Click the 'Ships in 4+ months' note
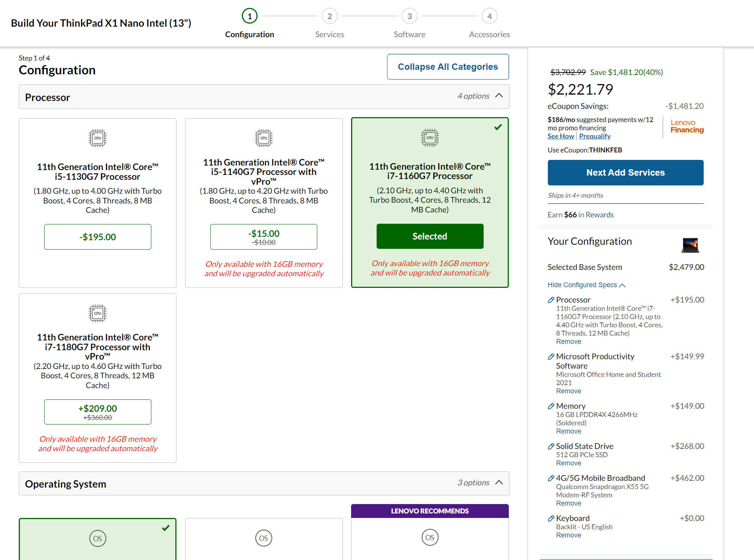 [575, 196]
